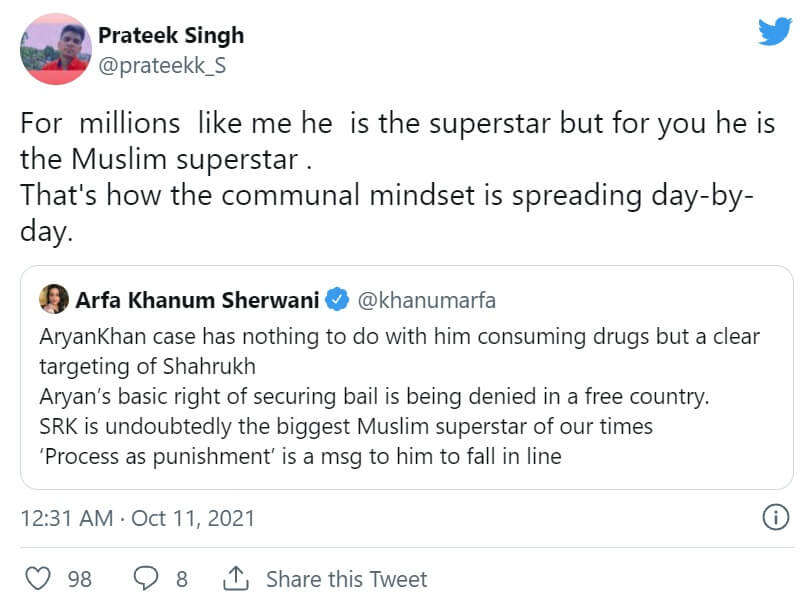Click the 12:31 AM · Oct 11, 2021 timestamp
Viewport: 810px width, 605px height.
[x=138, y=518]
